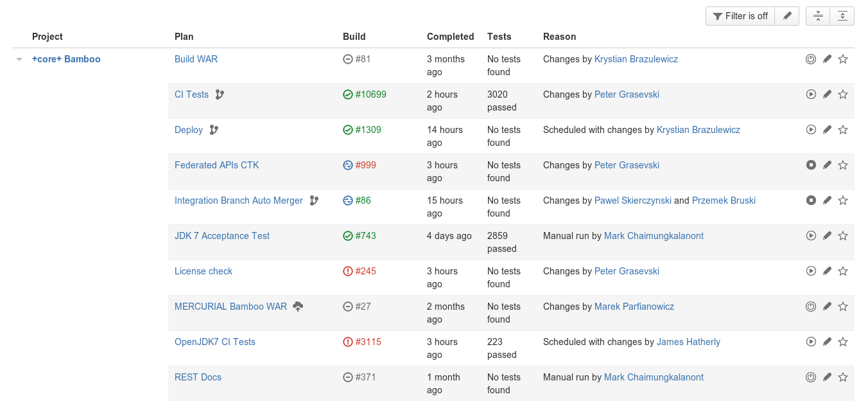The height and width of the screenshot is (401, 868).
Task: Open failed build #245
Action: click(x=365, y=271)
